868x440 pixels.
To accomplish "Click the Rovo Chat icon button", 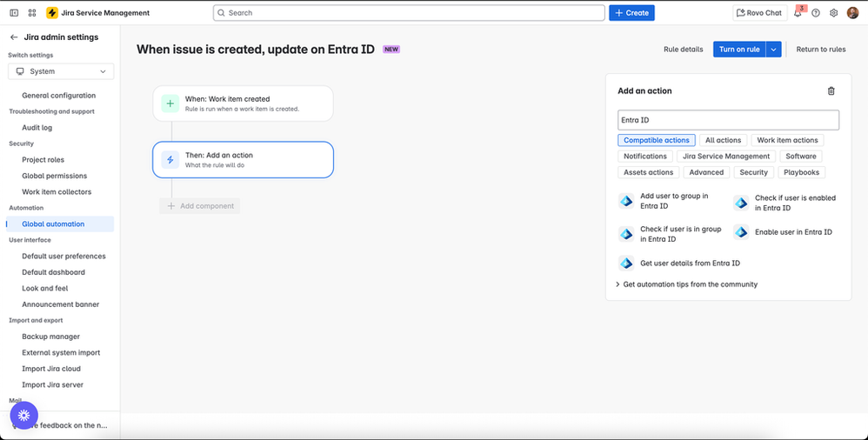I will (759, 13).
